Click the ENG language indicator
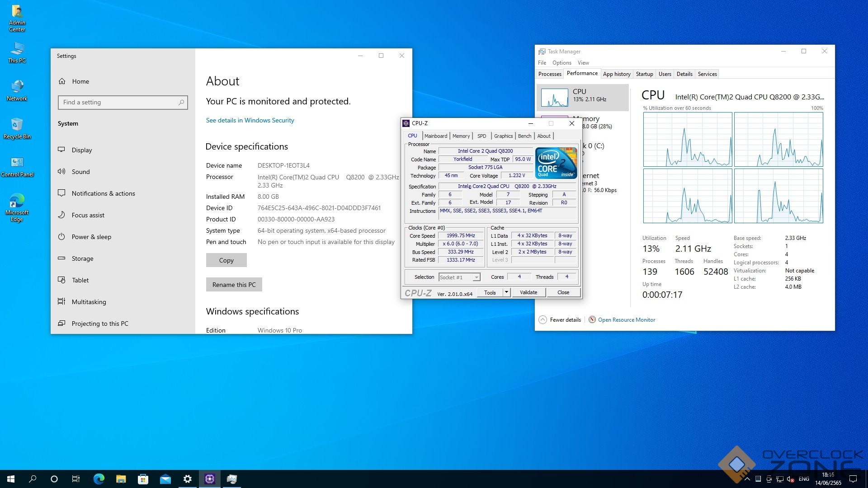This screenshot has height=488, width=868. [804, 479]
